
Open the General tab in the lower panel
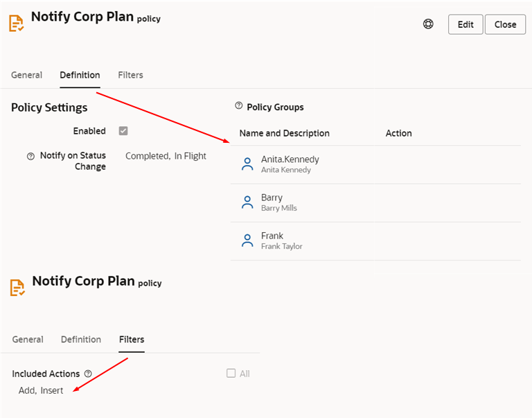click(28, 340)
